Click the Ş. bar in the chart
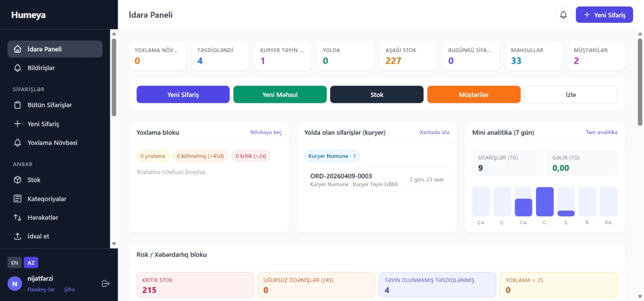Viewport: 644px width, 301px height. coord(566,213)
